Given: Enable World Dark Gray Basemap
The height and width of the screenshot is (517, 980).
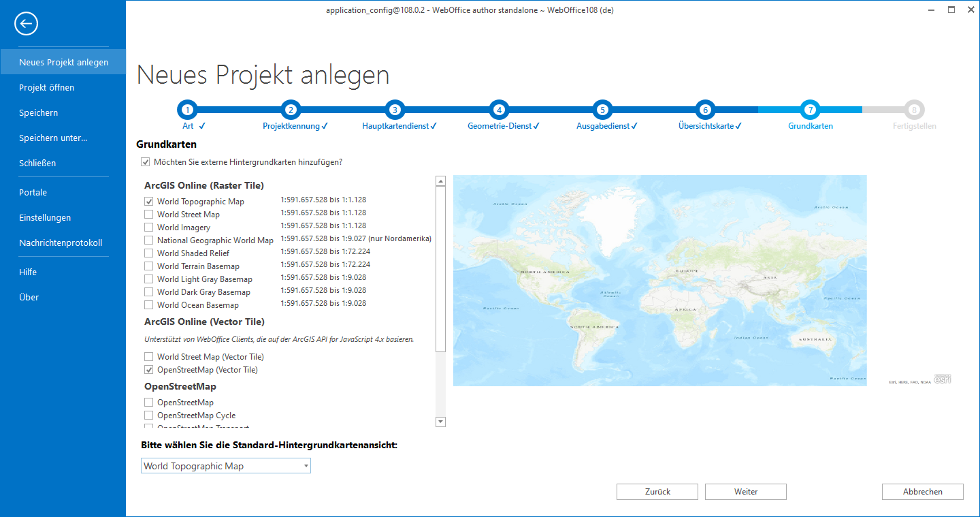Looking at the screenshot, I should pyautogui.click(x=149, y=292).
